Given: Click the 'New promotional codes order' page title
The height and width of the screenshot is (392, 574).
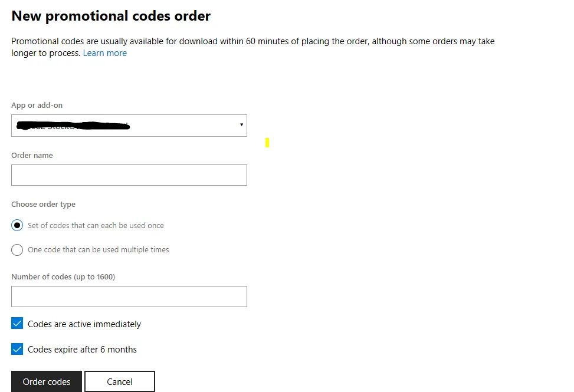Looking at the screenshot, I should coord(111,16).
